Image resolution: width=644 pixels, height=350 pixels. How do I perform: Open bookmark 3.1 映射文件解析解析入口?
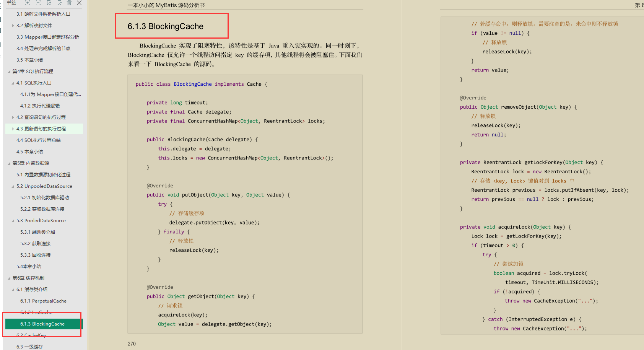[43, 14]
